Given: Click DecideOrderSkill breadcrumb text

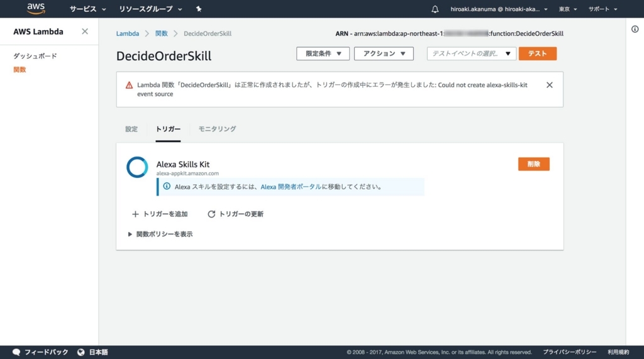Looking at the screenshot, I should pos(208,34).
